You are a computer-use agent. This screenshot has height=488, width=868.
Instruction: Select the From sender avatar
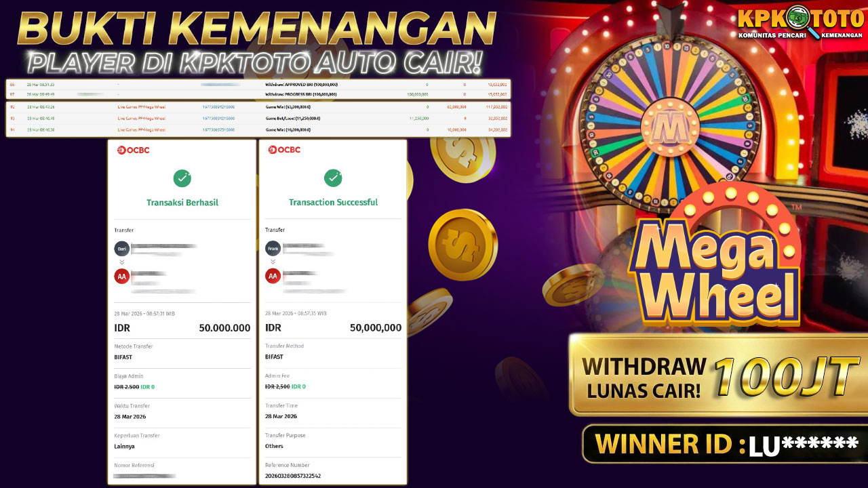point(273,249)
